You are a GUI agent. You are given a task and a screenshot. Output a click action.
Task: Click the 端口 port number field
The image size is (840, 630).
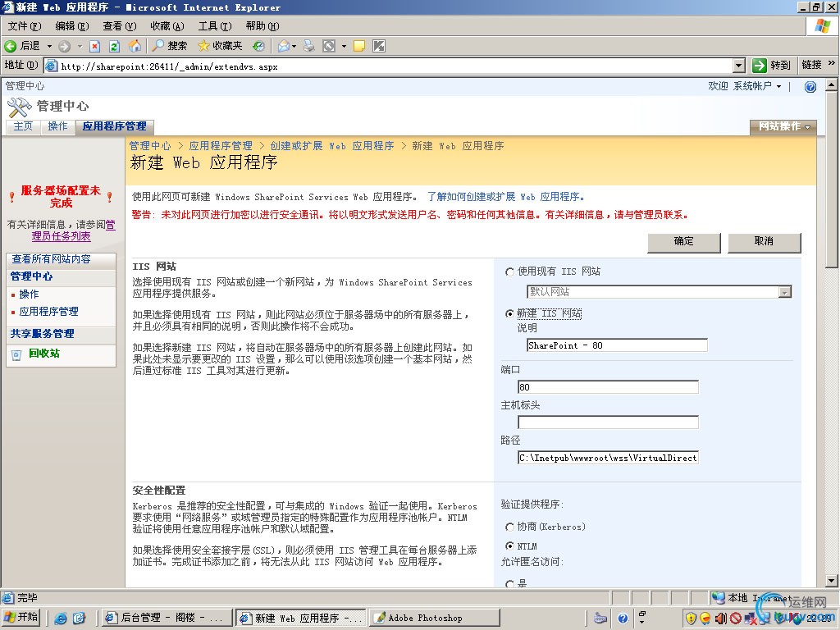click(x=608, y=387)
